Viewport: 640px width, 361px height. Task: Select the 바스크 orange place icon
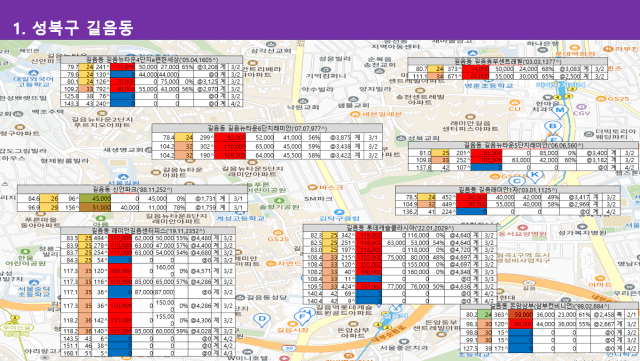click(x=312, y=187)
